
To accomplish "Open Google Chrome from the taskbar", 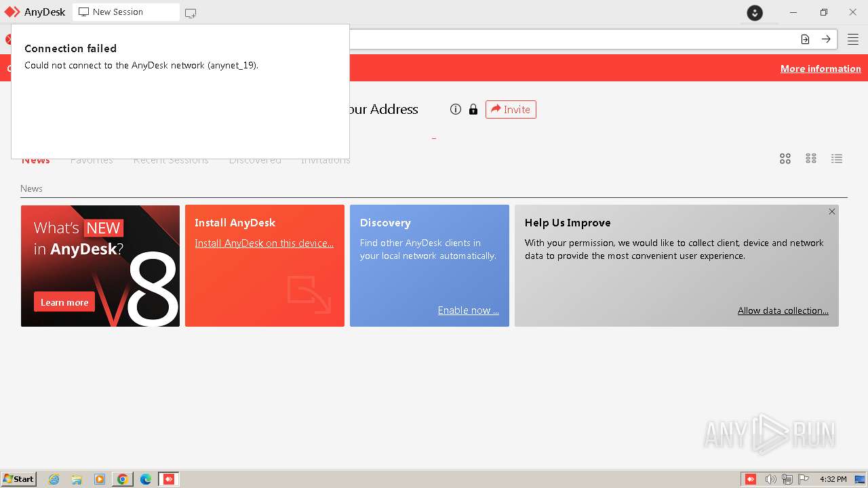I will (x=123, y=479).
